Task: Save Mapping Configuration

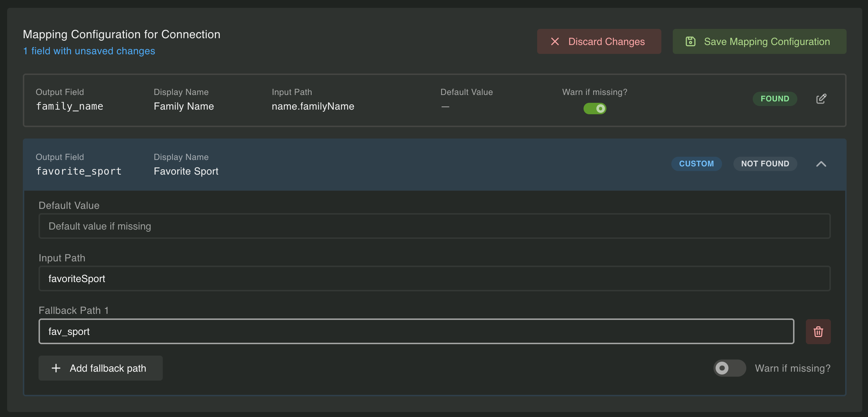Action: [759, 42]
